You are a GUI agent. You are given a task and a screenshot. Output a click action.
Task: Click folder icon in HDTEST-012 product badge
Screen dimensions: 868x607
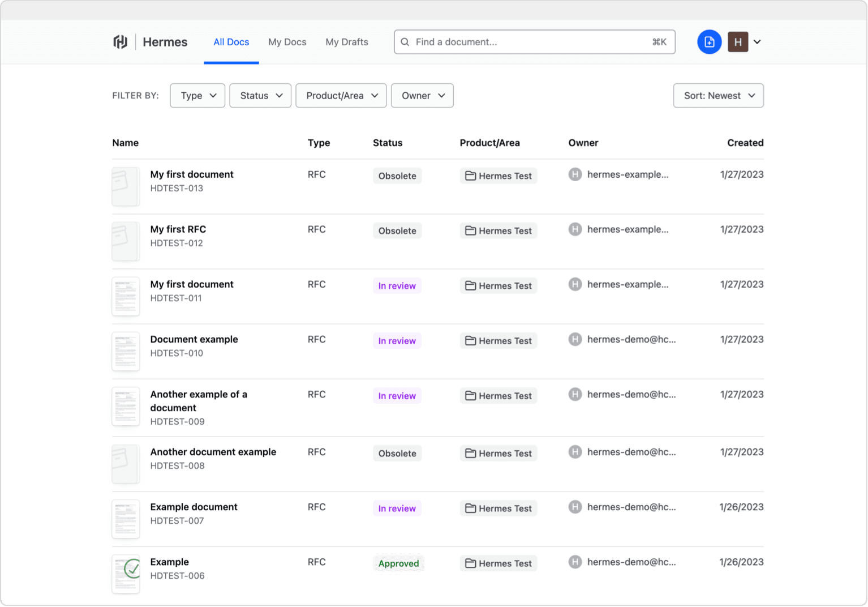coord(470,230)
